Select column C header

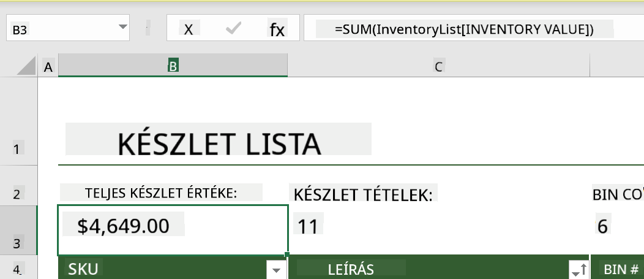coord(439,66)
